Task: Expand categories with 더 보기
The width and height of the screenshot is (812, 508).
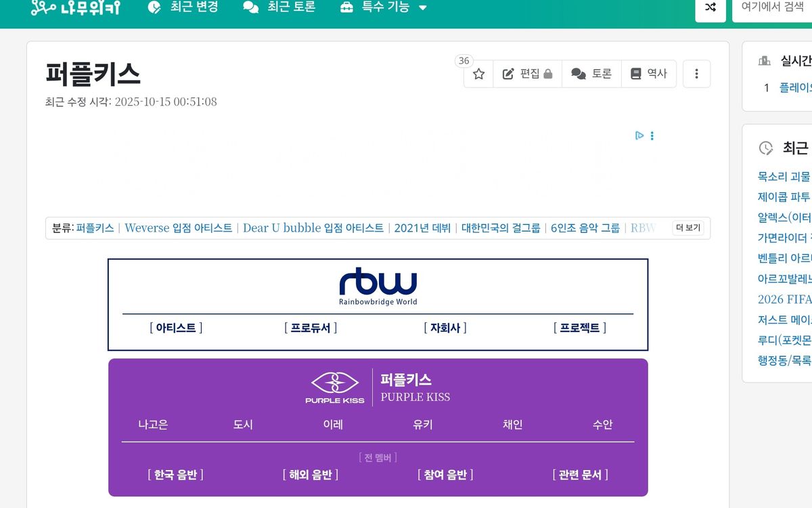Action: [x=687, y=228]
